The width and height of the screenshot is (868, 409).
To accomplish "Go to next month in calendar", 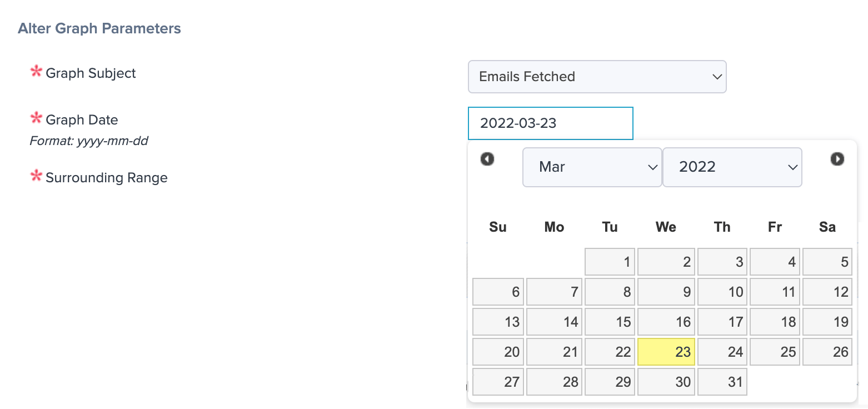I will [837, 159].
